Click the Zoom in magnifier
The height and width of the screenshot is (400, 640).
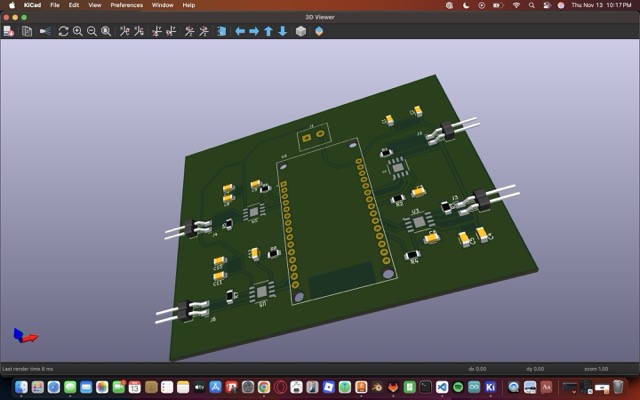[77, 31]
